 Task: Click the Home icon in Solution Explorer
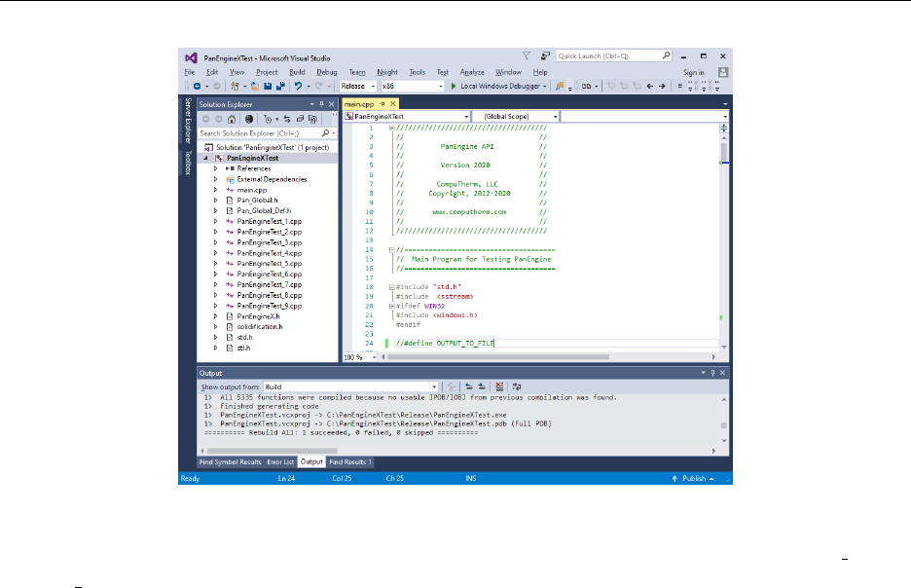232,119
